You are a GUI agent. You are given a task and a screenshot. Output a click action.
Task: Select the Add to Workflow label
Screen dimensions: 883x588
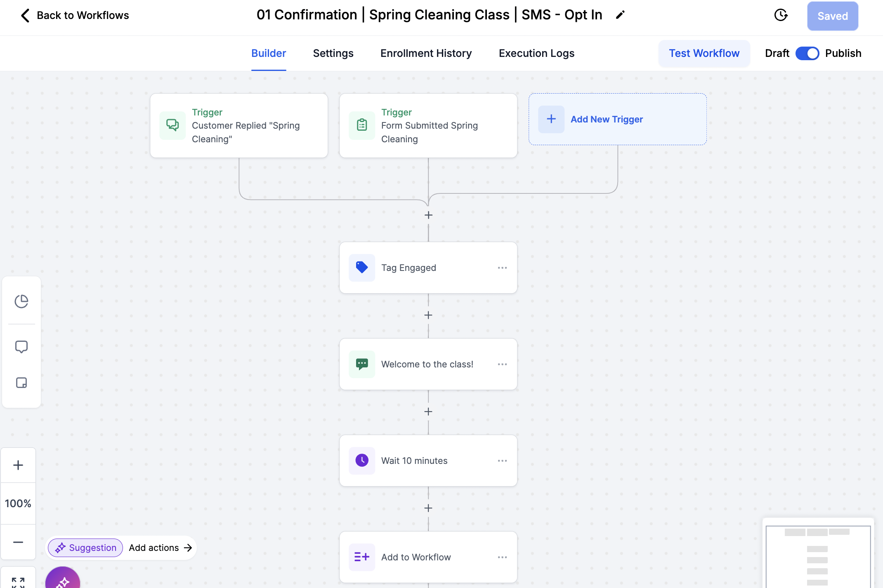[416, 557]
